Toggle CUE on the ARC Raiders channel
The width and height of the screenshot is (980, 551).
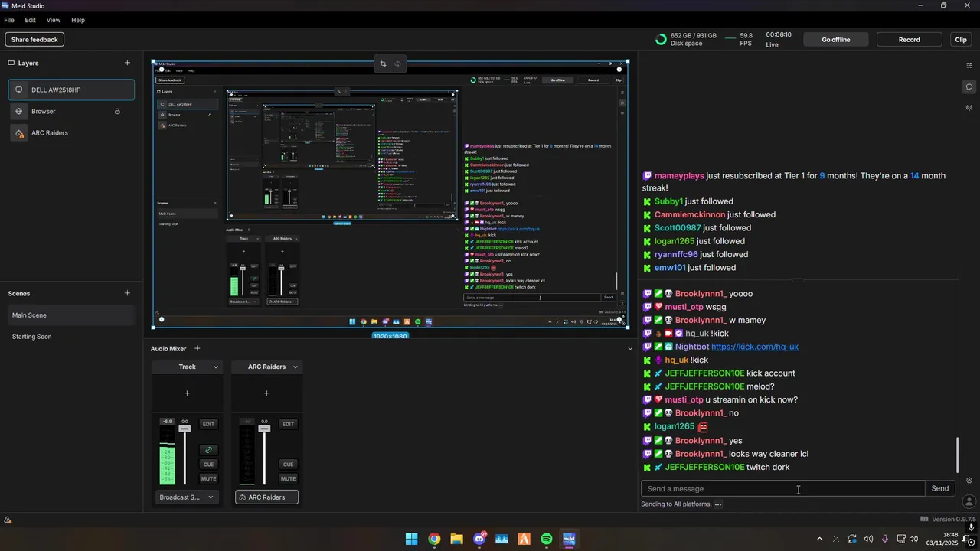tap(288, 465)
